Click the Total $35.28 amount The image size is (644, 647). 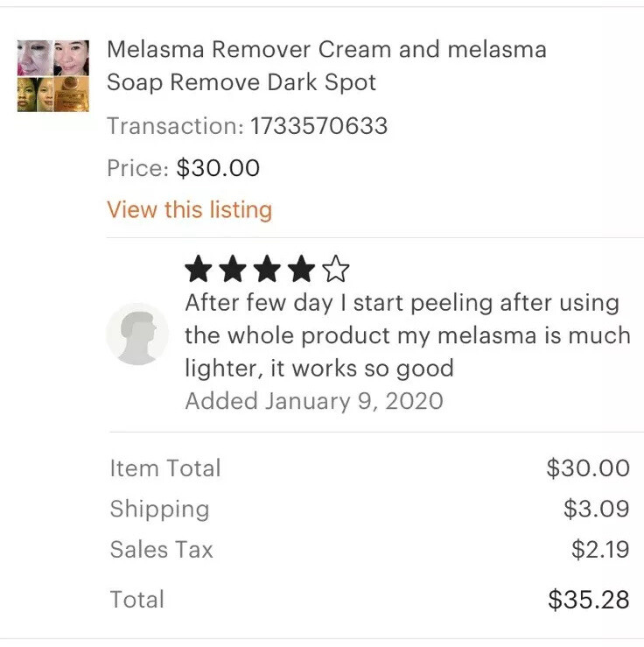click(589, 600)
